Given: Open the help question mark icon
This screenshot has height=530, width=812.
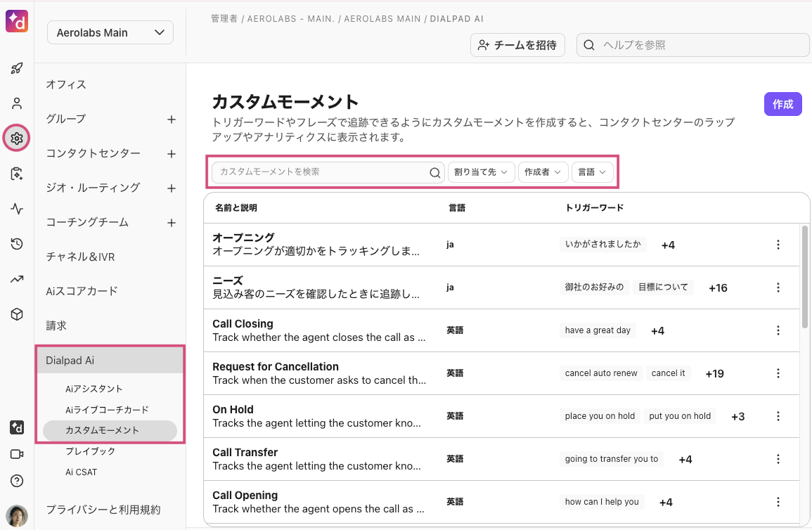Looking at the screenshot, I should (17, 481).
